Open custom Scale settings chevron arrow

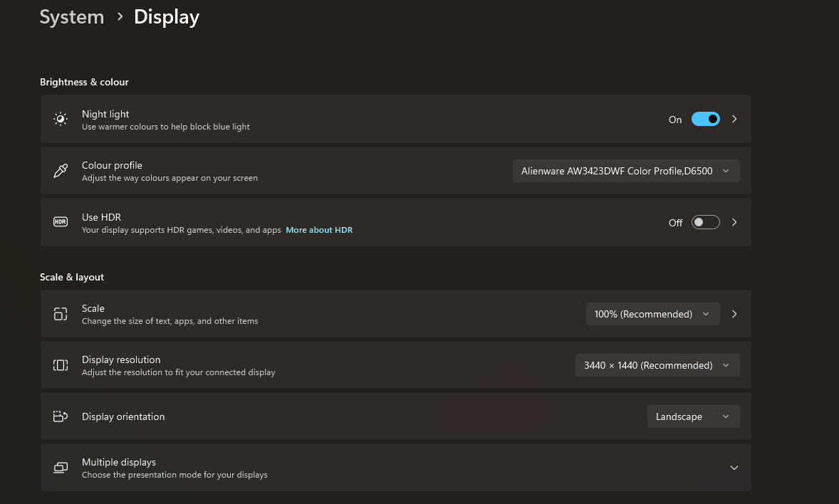click(x=734, y=314)
